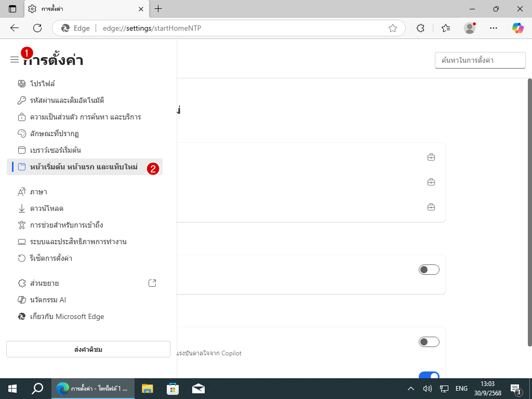Add page to favorites with star icon
Viewport: 532px width, 399px height.
coord(393,28)
